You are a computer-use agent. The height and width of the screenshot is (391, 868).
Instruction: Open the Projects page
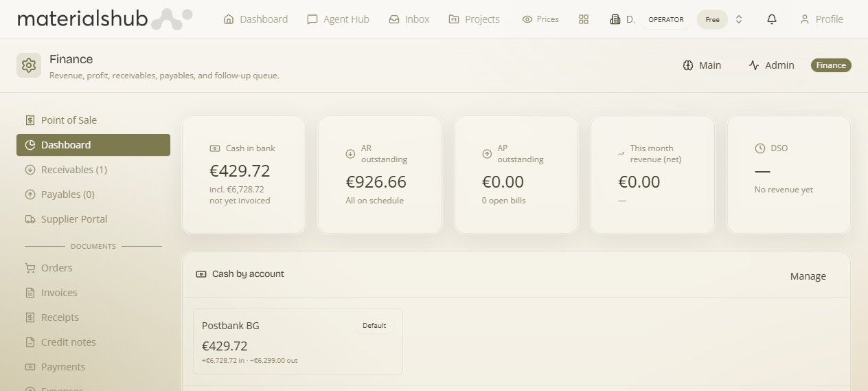coord(474,19)
